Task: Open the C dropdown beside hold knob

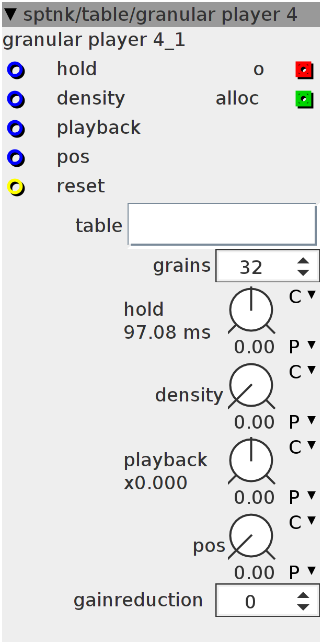Action: pyautogui.click(x=302, y=297)
